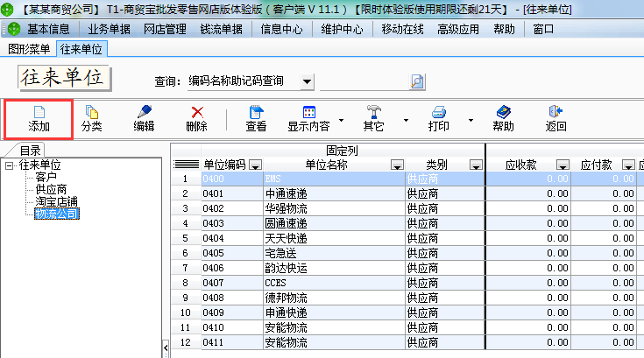Click unit code cell 0410
This screenshot has width=644, height=358.
(x=232, y=327)
